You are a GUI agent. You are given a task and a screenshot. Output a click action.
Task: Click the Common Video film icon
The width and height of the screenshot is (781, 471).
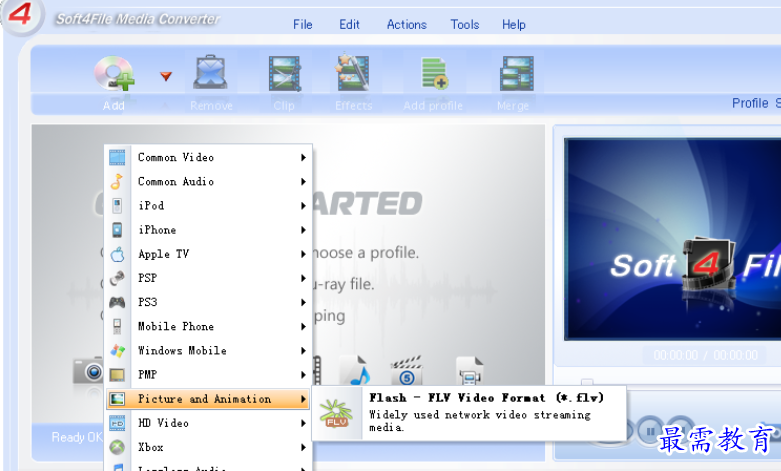point(117,157)
